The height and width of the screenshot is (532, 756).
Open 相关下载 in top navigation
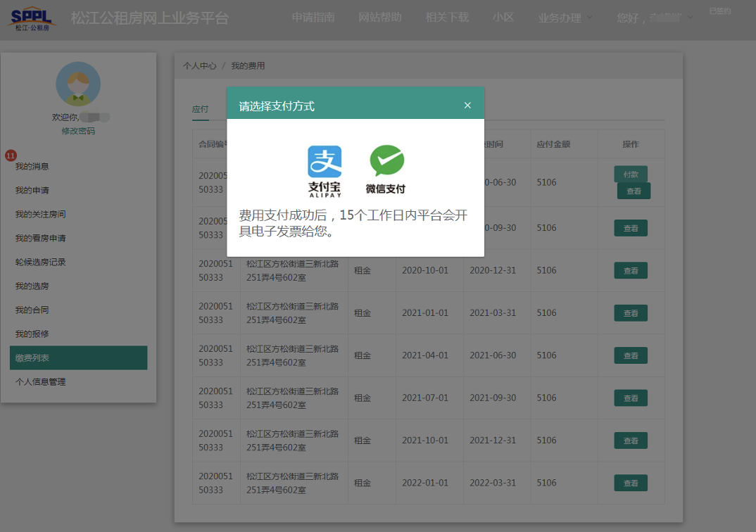[x=447, y=17]
